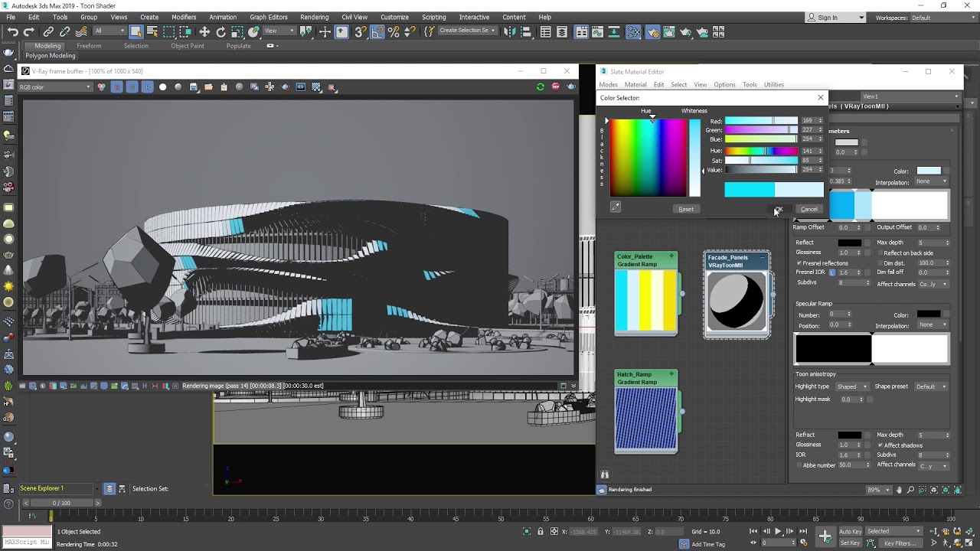Open the Rendering menu
980x551 pixels.
pyautogui.click(x=314, y=17)
